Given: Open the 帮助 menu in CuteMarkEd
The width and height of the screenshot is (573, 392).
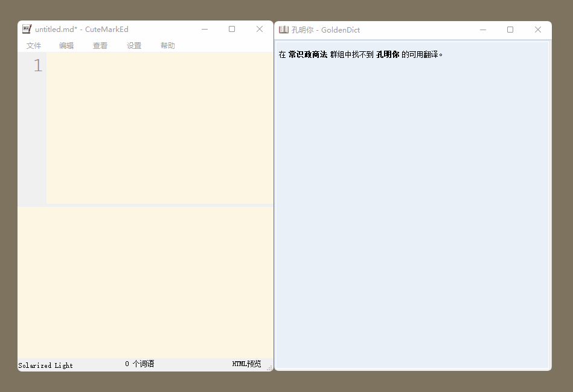Looking at the screenshot, I should coord(168,46).
